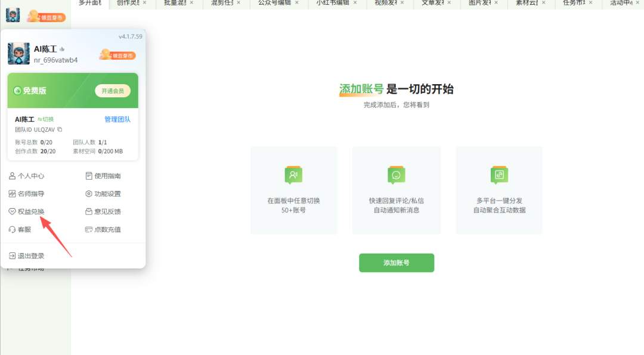Close the 批量混剪 tab
Image resolution: width=644 pixels, height=355 pixels.
pos(191,2)
